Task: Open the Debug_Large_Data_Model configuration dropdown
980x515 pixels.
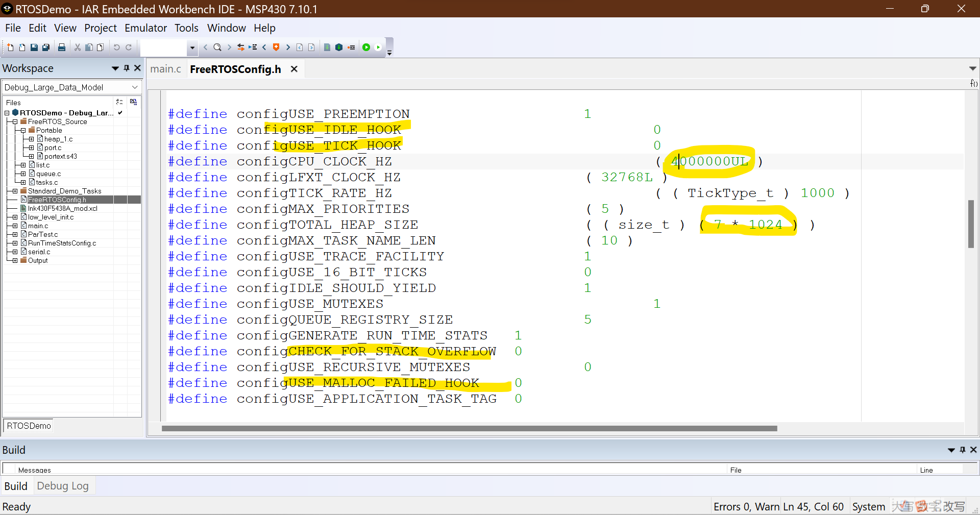Action: [x=135, y=87]
